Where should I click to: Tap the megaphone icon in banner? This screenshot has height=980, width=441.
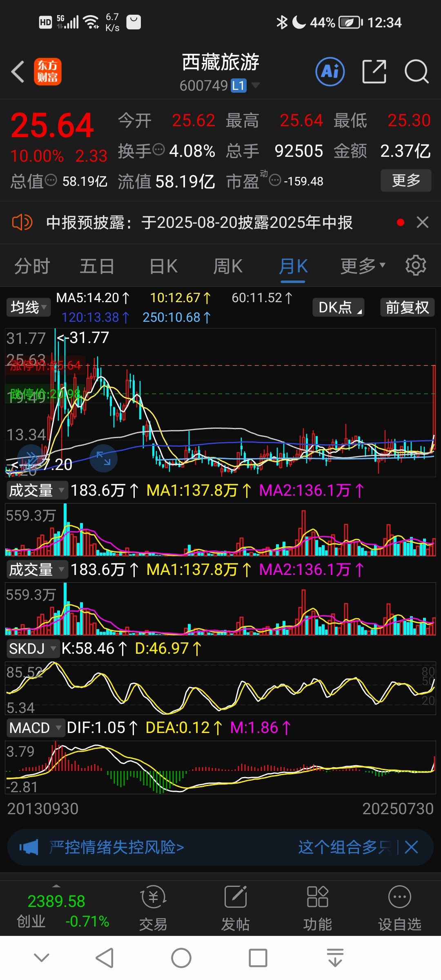point(29,847)
